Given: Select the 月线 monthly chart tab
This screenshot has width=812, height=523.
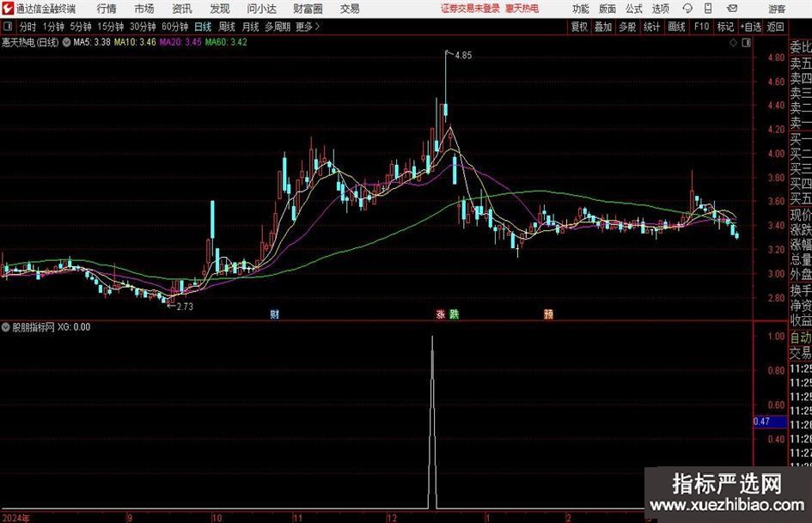Looking at the screenshot, I should tap(251, 27).
